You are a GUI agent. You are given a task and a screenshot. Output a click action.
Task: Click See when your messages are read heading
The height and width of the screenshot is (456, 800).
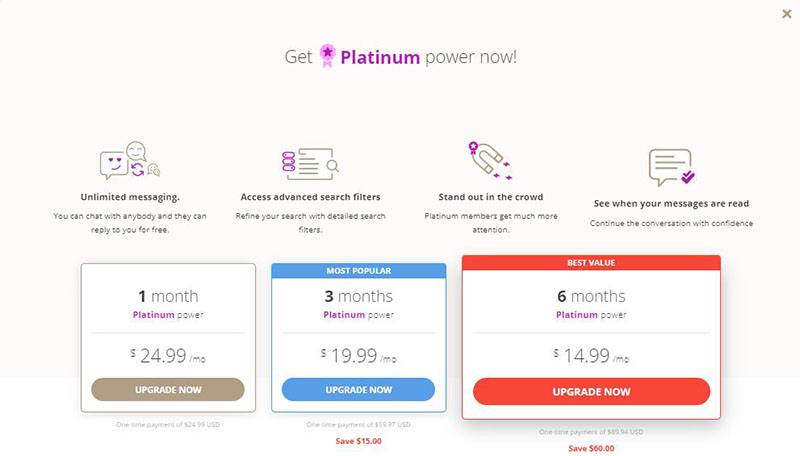tap(671, 204)
